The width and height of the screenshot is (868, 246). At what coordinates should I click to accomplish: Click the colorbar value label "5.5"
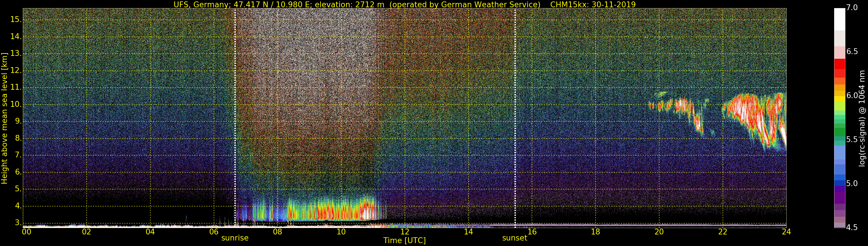click(x=852, y=139)
